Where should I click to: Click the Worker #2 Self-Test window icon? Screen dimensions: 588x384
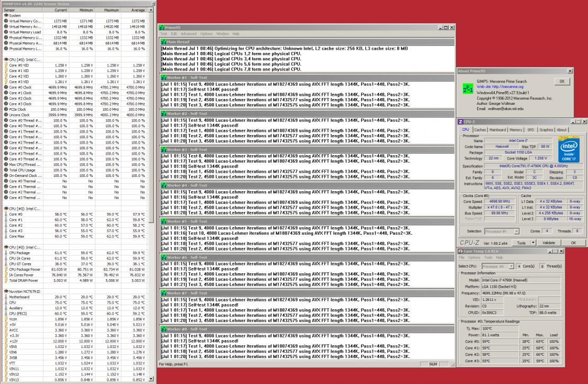coord(164,113)
